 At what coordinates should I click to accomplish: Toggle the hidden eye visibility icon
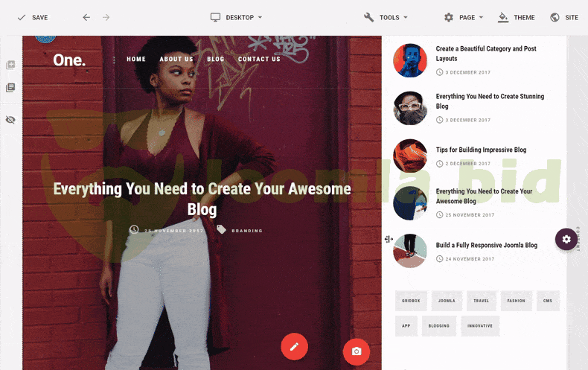(10, 119)
